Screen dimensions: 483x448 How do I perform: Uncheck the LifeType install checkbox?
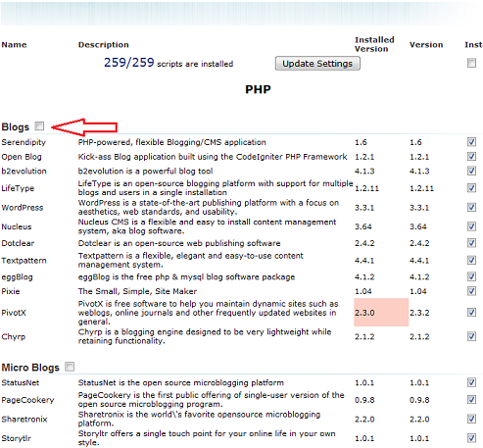(x=471, y=188)
